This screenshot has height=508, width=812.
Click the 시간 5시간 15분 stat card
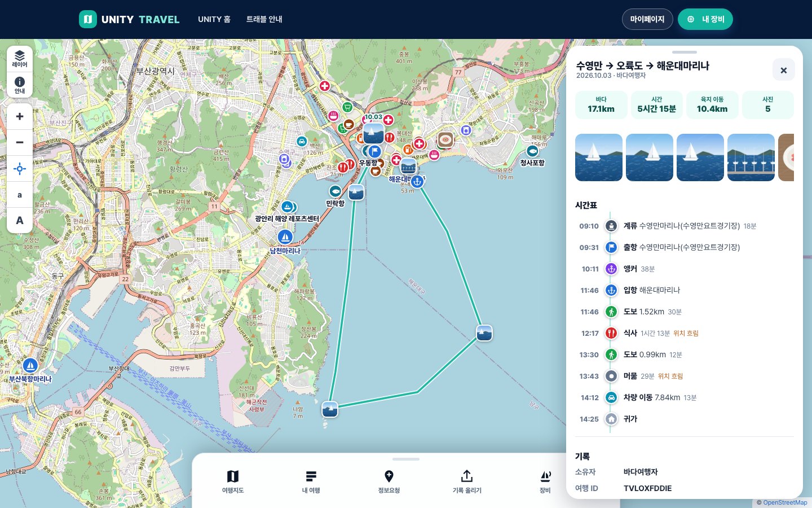(657, 105)
